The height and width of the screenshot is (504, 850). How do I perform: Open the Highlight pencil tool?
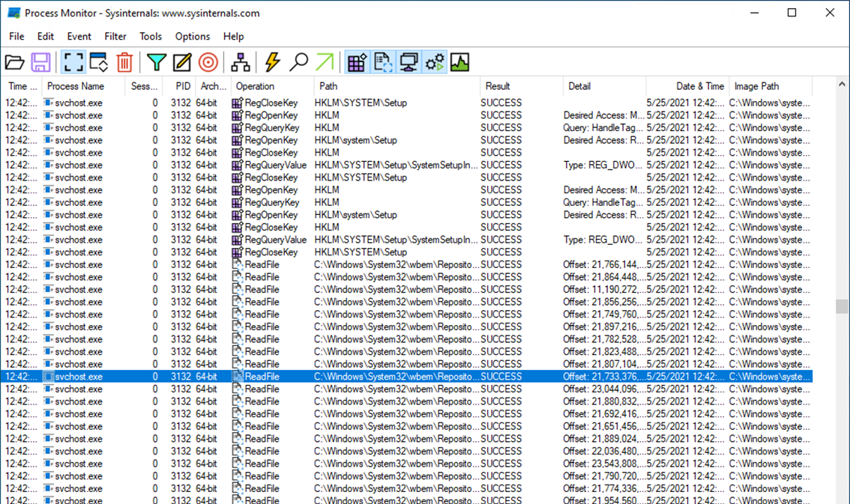click(x=182, y=62)
